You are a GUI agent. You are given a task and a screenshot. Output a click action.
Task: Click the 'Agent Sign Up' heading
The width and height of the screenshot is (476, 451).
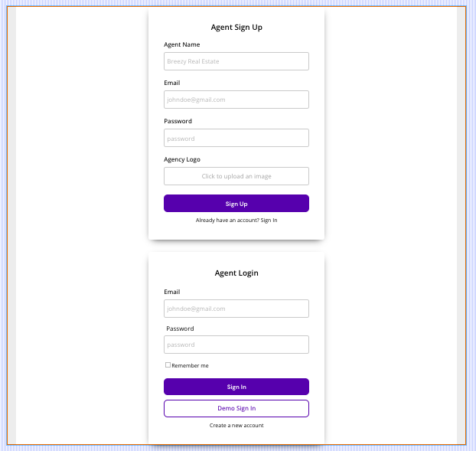point(236,28)
